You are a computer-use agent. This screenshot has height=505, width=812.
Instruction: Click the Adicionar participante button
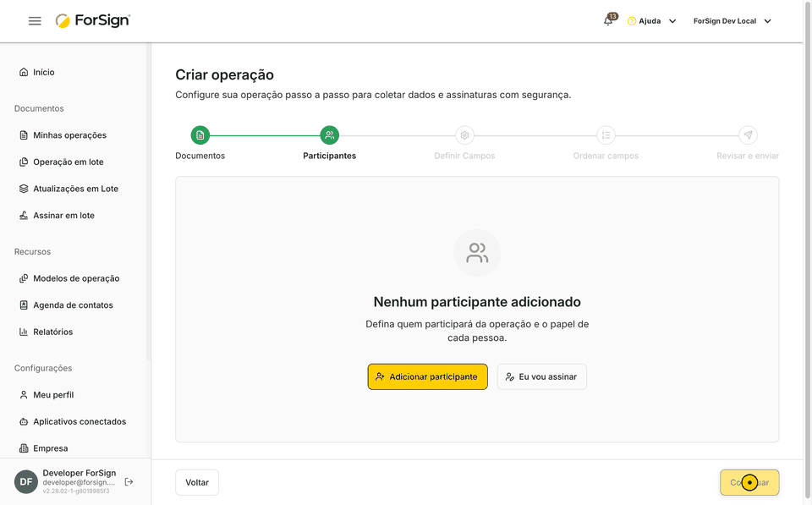[427, 376]
